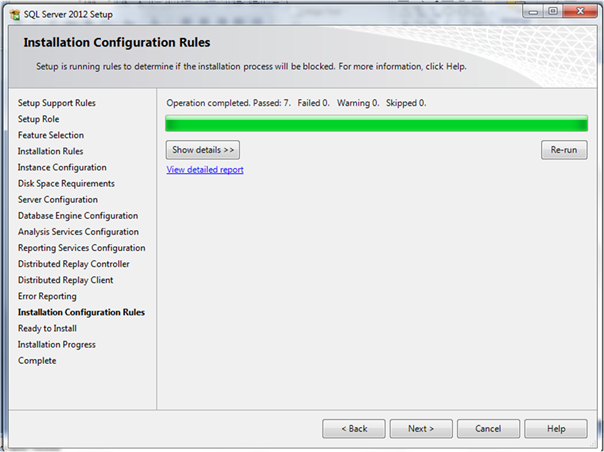Select Reporting Services Configuration step
The image size is (604, 452).
(x=82, y=248)
